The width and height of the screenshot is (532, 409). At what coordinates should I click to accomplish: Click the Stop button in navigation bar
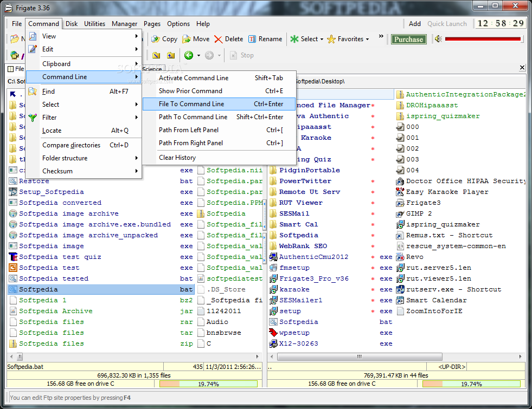tap(241, 55)
